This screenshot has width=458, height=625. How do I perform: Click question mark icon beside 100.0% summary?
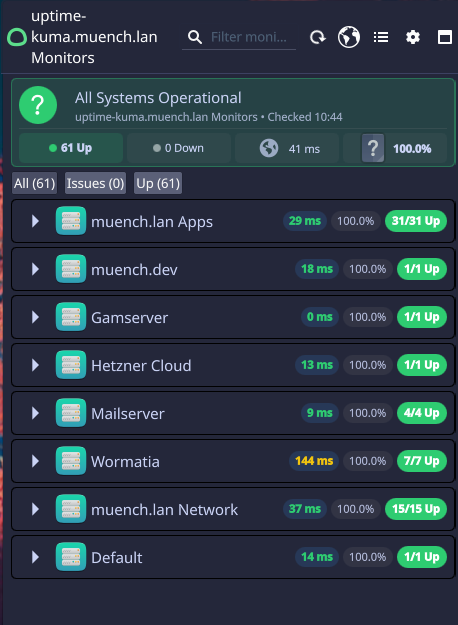pos(373,148)
